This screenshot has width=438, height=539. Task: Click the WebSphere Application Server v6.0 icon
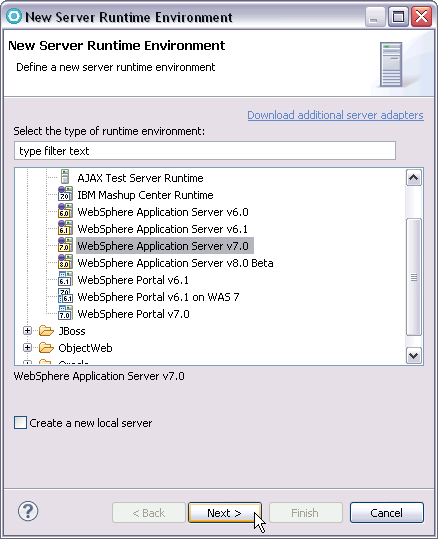(x=65, y=211)
